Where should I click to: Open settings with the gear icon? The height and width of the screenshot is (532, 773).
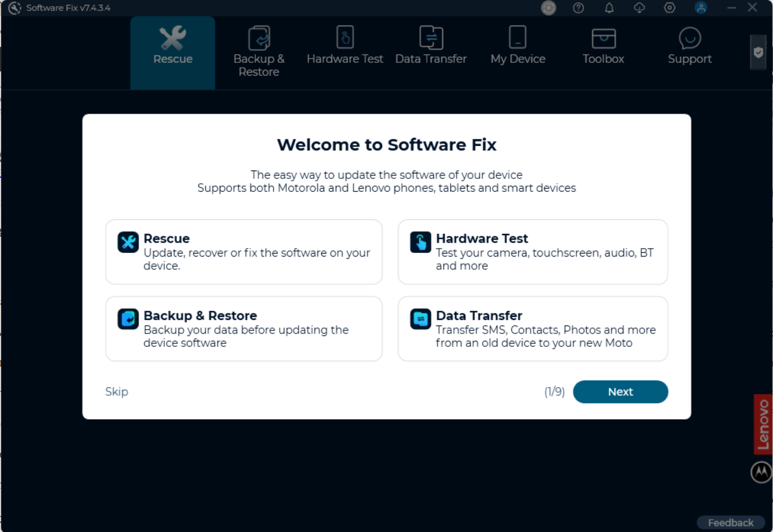pyautogui.click(x=669, y=8)
